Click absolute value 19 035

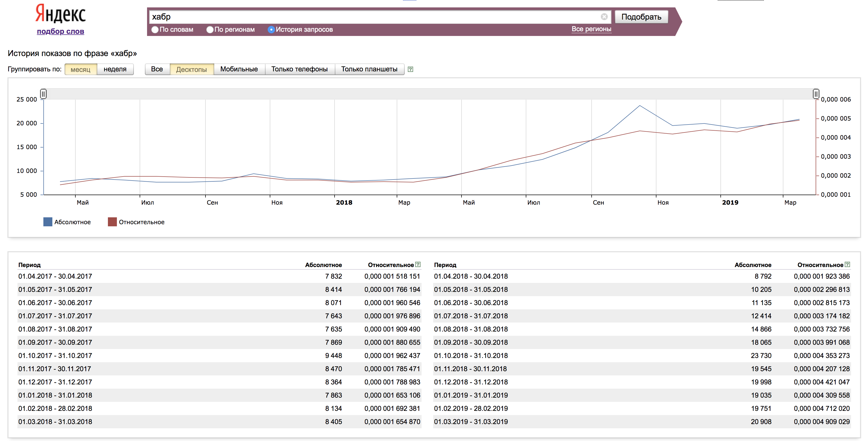coord(761,395)
